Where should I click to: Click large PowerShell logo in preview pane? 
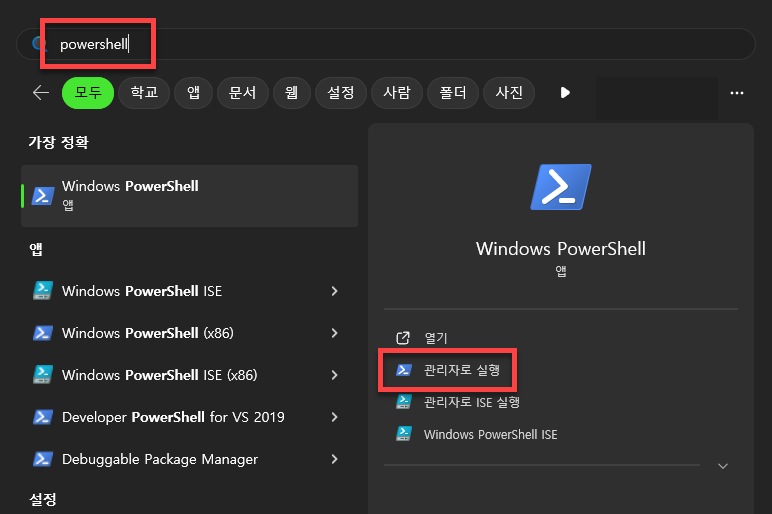pos(561,187)
